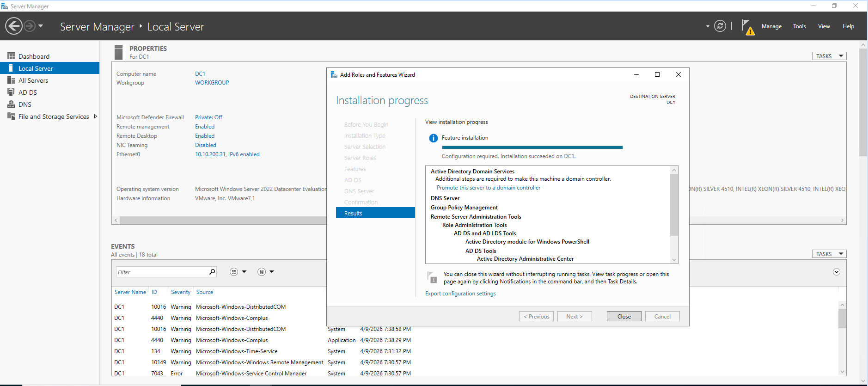This screenshot has height=386, width=868.
Task: Click the refresh icon in header
Action: pyautogui.click(x=720, y=26)
